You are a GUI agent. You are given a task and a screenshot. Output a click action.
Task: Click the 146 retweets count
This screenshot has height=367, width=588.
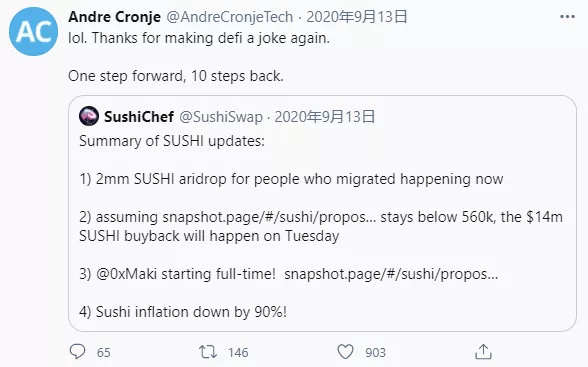click(x=238, y=352)
